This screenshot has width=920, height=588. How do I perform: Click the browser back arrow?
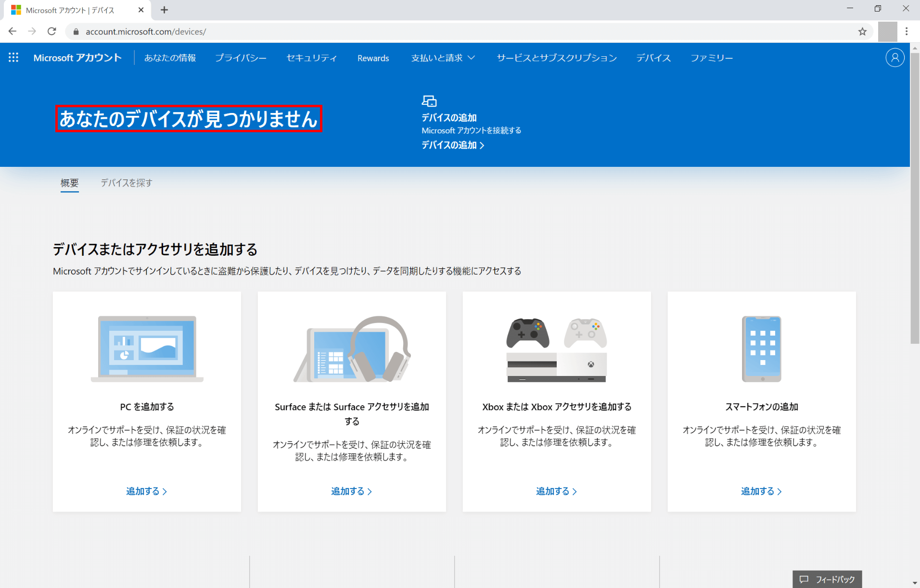pos(13,31)
